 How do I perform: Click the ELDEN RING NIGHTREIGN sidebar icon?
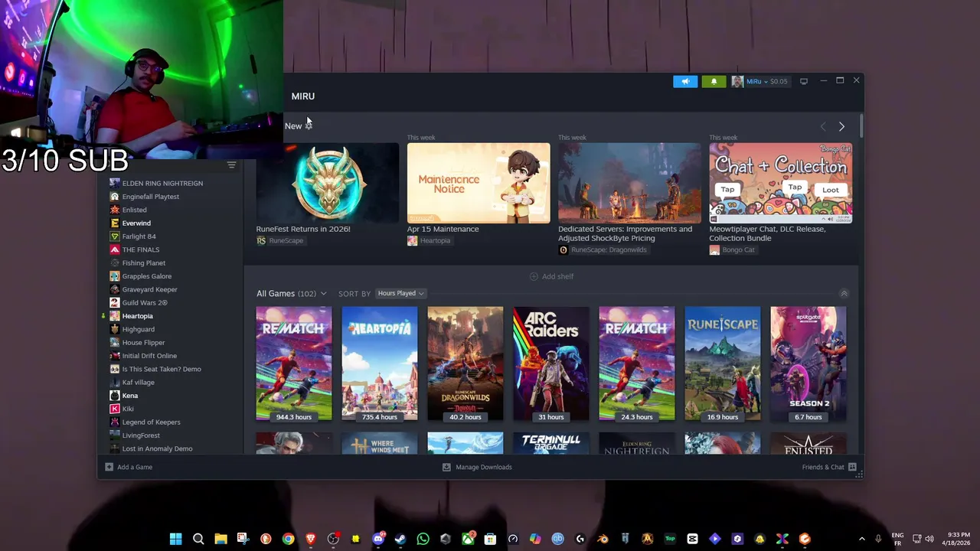tap(115, 183)
